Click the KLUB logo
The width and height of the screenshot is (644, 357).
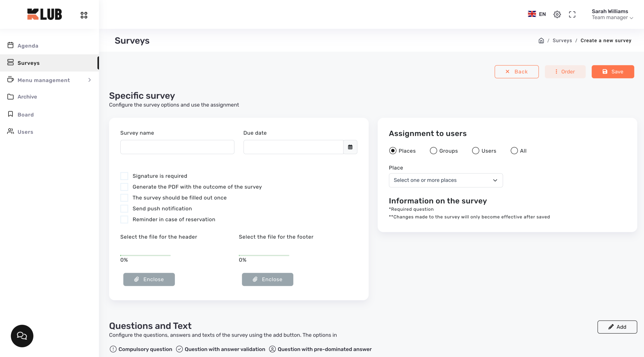point(45,14)
